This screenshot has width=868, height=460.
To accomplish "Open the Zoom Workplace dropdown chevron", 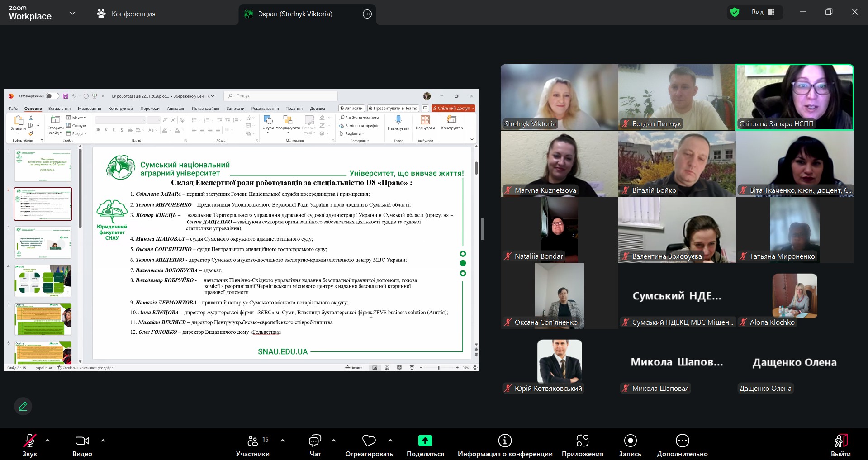I will pyautogui.click(x=72, y=14).
